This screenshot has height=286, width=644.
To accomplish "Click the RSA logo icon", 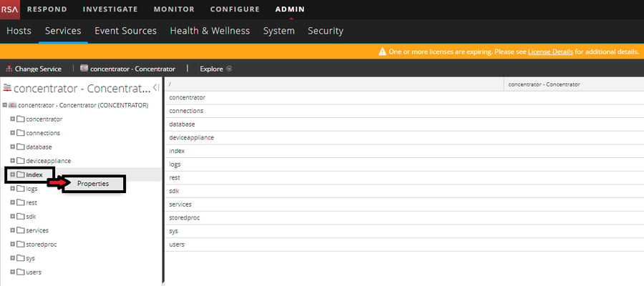I will (10, 9).
